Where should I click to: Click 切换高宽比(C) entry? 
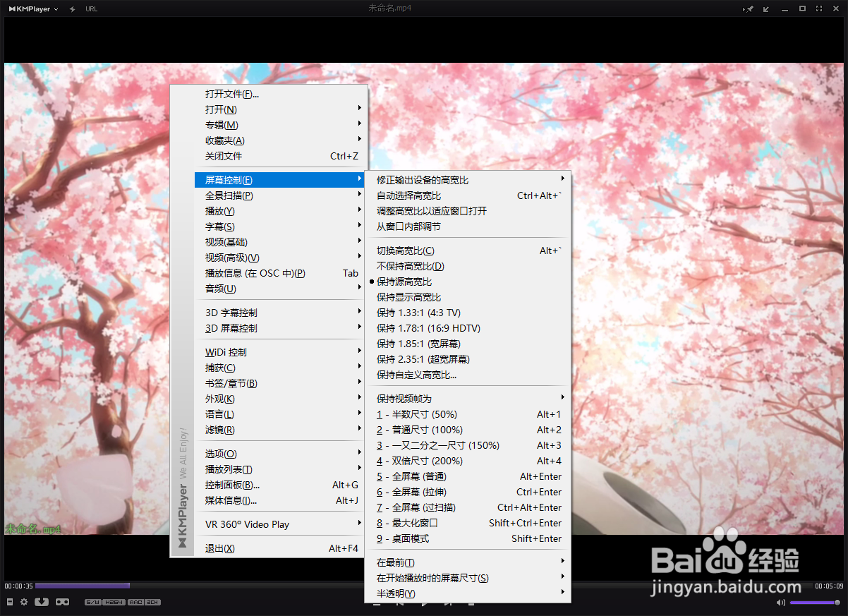point(468,250)
